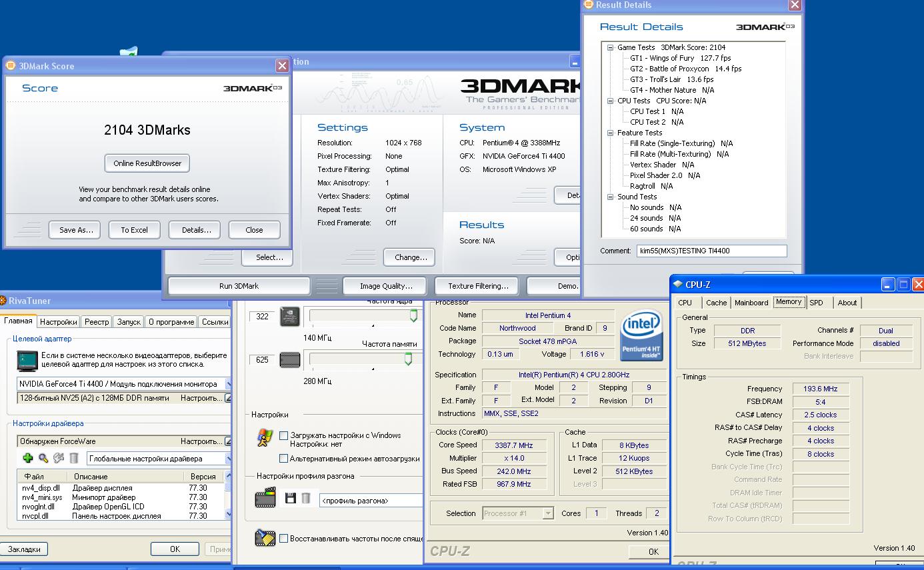Click the floppy disk save profile icon
This screenshot has height=570, width=924.
pos(290,498)
